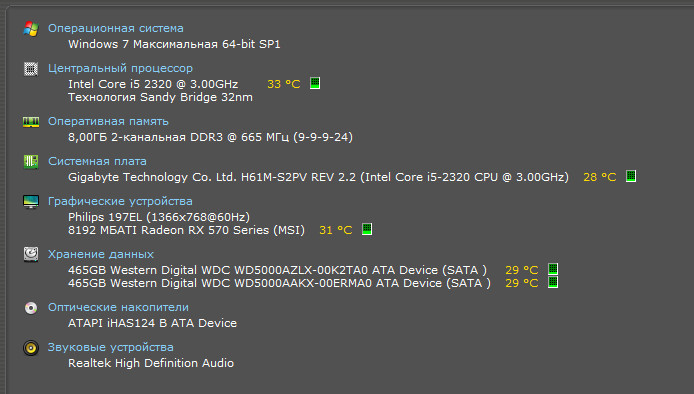Click the hard drive storage icon

point(31,255)
